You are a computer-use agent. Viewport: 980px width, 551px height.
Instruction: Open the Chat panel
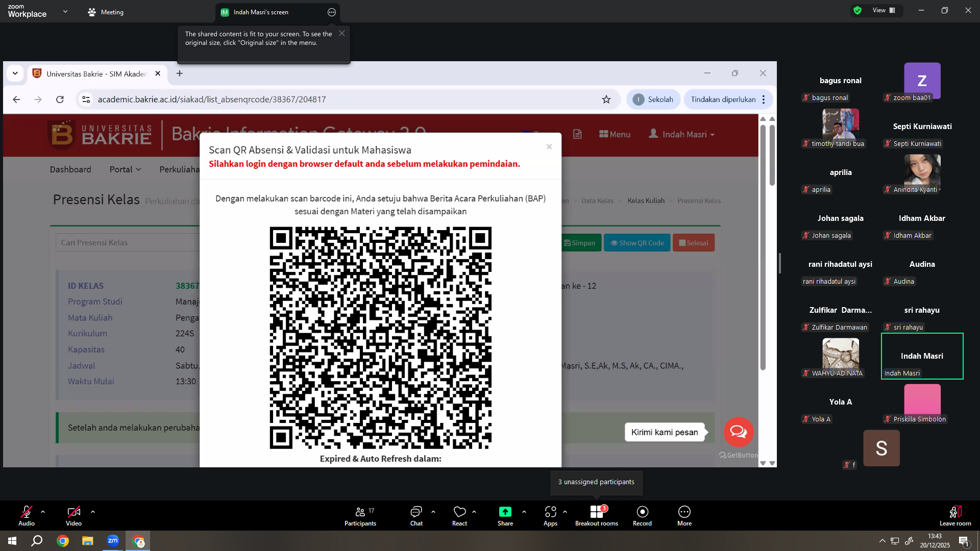tap(416, 516)
